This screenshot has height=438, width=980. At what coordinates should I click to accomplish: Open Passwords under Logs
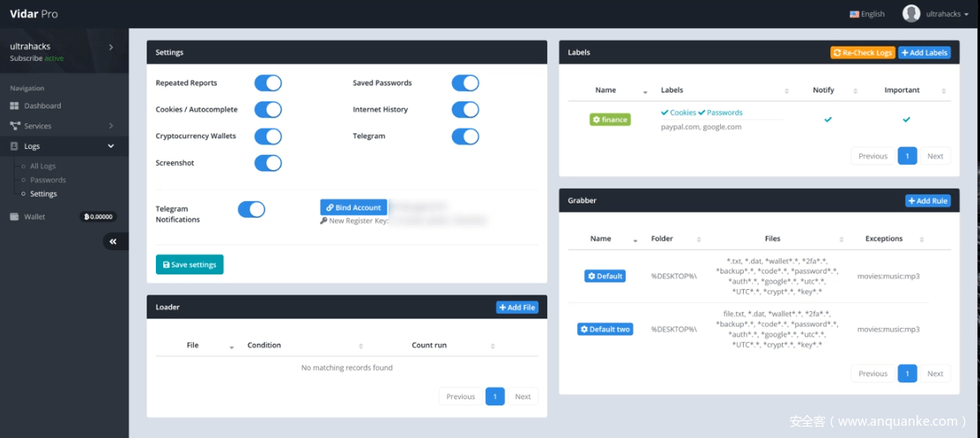click(x=48, y=180)
